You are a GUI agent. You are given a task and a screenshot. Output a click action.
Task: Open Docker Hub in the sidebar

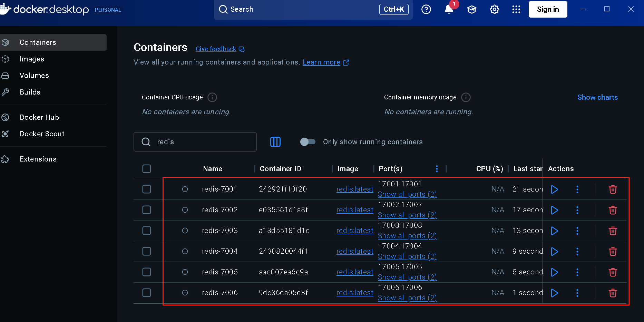coord(53,117)
